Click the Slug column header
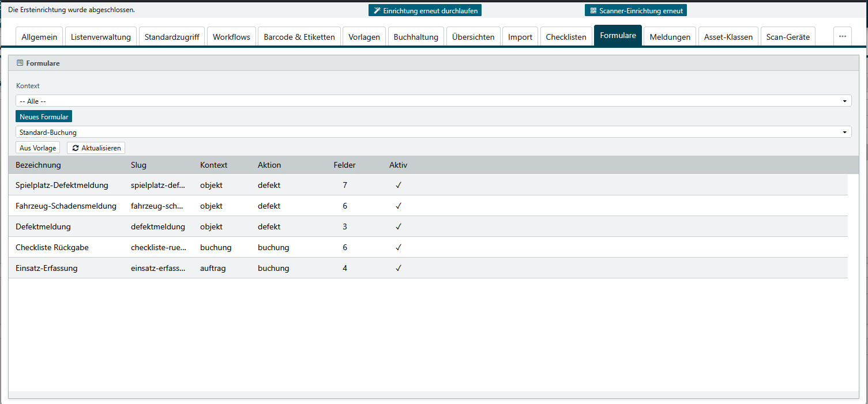Viewport: 868px width, 404px height. click(138, 165)
